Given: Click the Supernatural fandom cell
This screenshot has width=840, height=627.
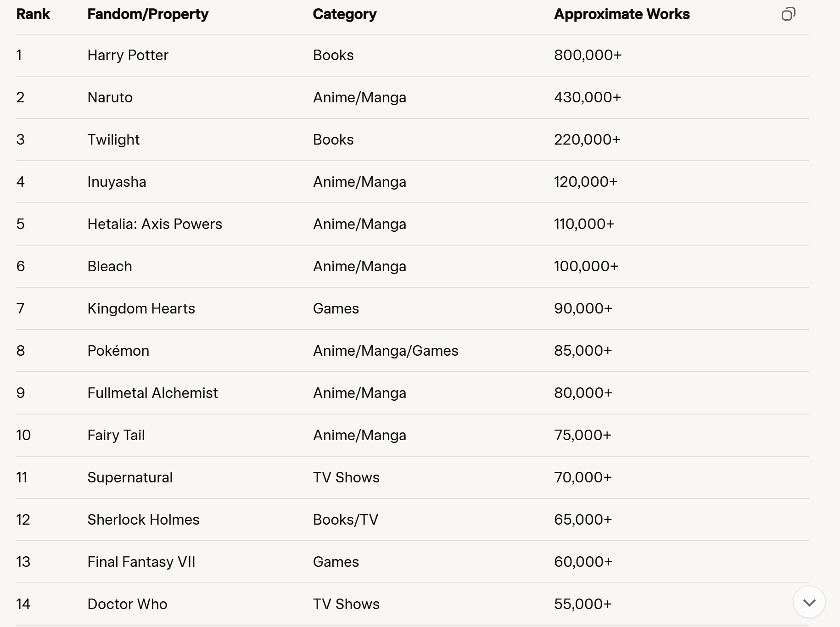Looking at the screenshot, I should pyautogui.click(x=130, y=477).
